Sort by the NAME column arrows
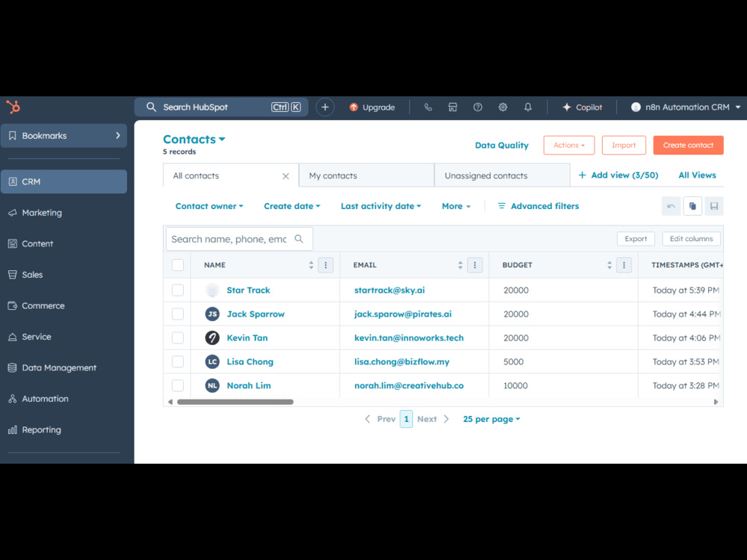747x560 pixels. pyautogui.click(x=311, y=265)
